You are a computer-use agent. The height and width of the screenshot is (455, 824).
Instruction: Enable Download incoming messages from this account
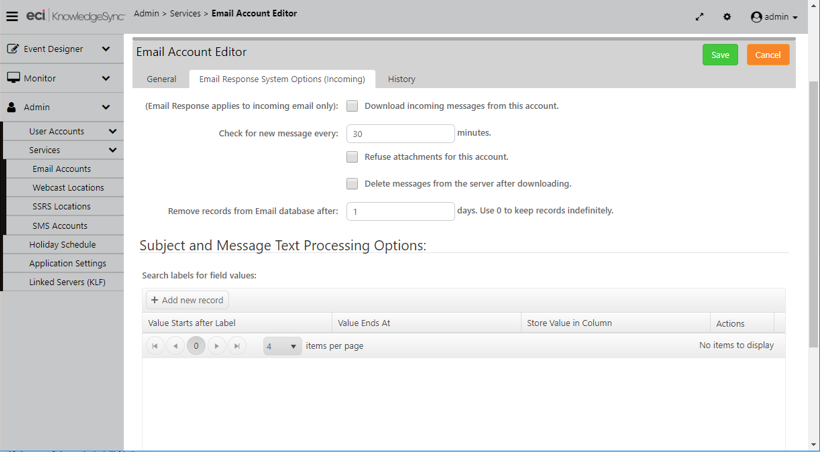pyautogui.click(x=352, y=106)
